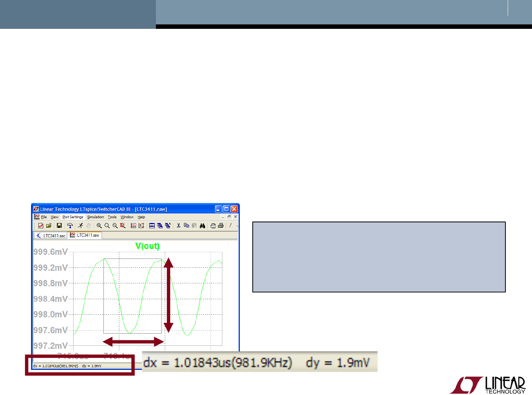The height and width of the screenshot is (395, 532).
Task: Click the 998.8mV axis label
Action: (51, 283)
